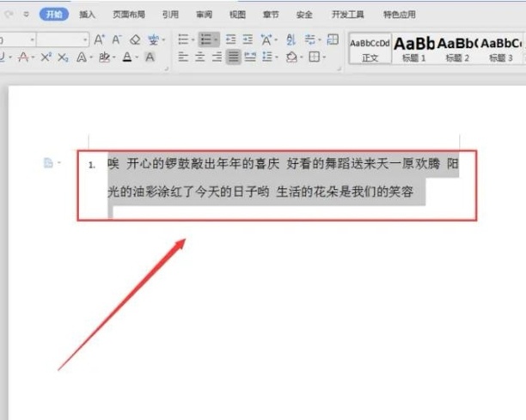Open the 开发工具 tab
Viewport: 526px width, 420px height.
pos(348,15)
